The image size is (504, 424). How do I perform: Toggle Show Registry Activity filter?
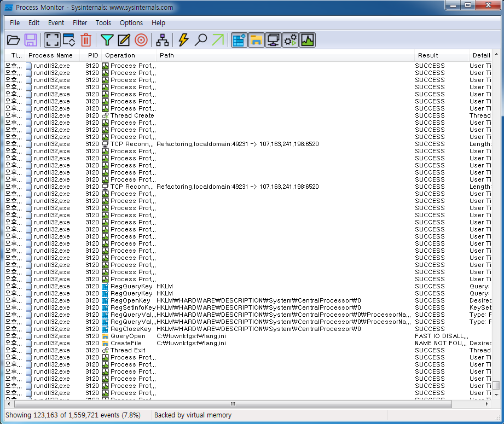(x=239, y=40)
